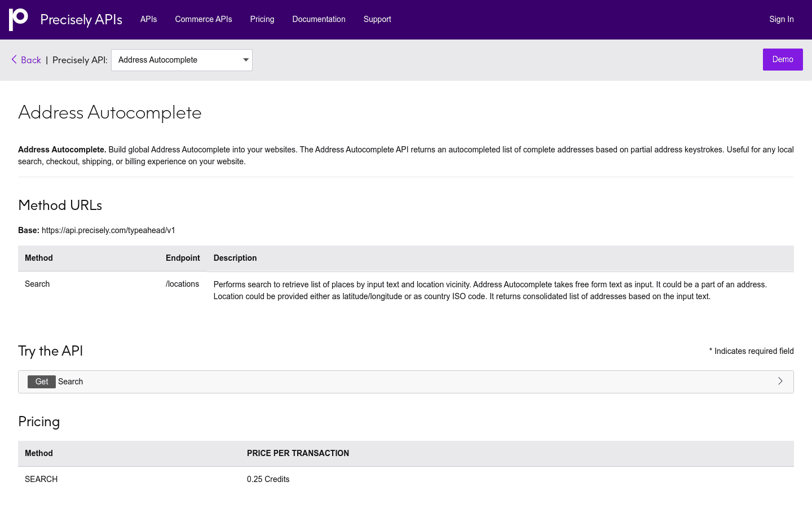This screenshot has width=812, height=508.
Task: Open Support page
Action: click(x=377, y=19)
